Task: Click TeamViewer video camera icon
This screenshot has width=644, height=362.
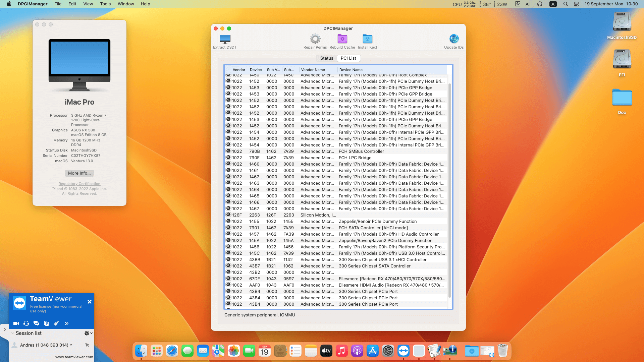Action: [16, 323]
